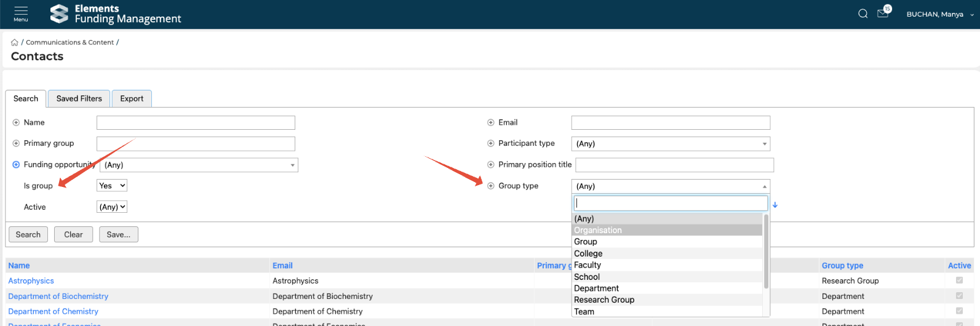Click the home icon in breadcrumb
Viewport: 980px width, 326px height.
(x=15, y=42)
